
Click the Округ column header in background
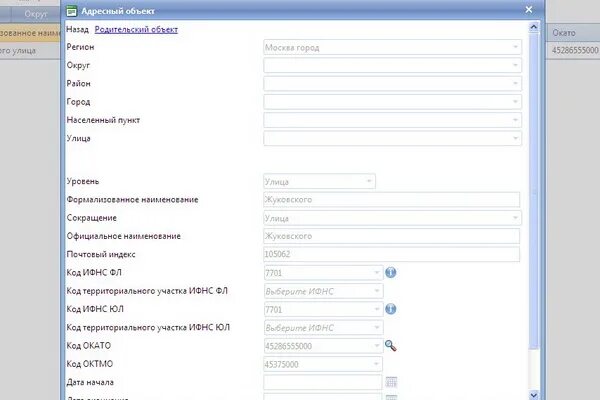[36, 14]
